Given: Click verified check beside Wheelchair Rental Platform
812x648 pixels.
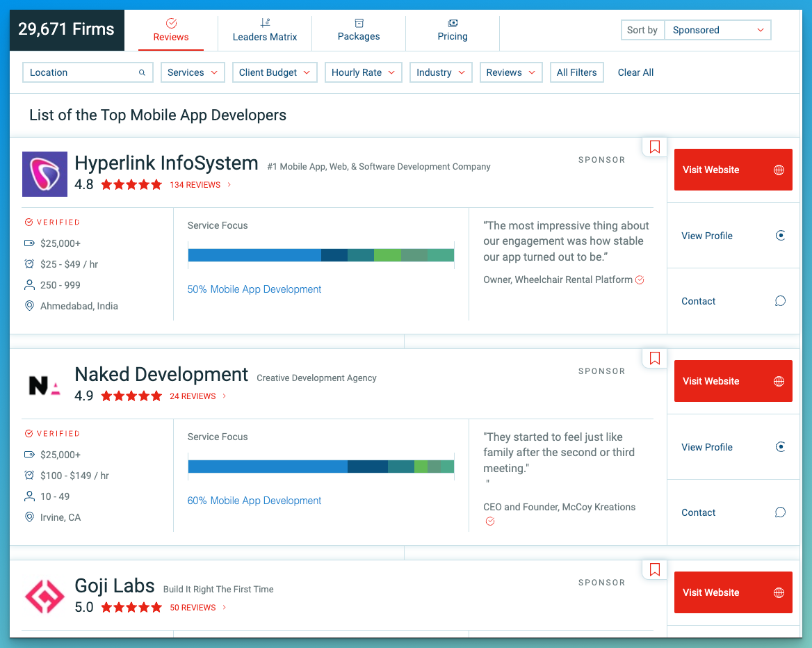Looking at the screenshot, I should (x=640, y=280).
